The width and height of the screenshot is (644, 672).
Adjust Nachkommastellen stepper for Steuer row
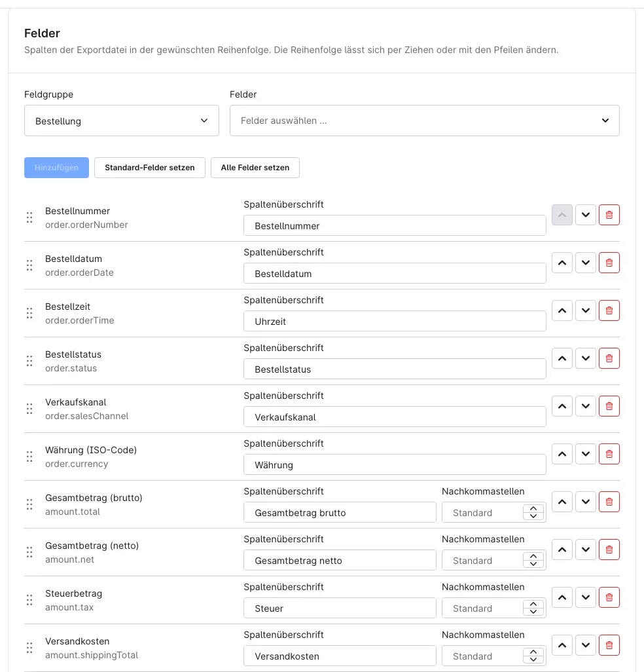pyautogui.click(x=533, y=608)
